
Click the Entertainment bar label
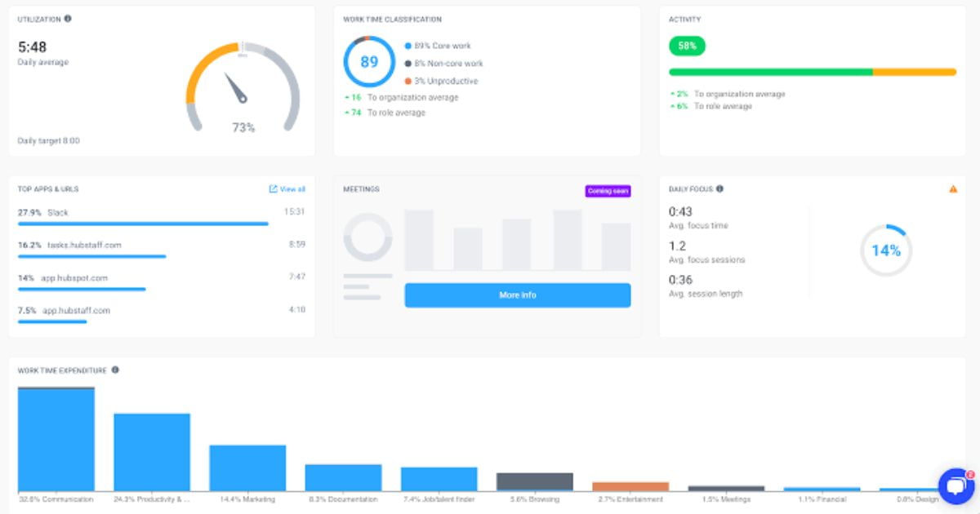coord(630,499)
